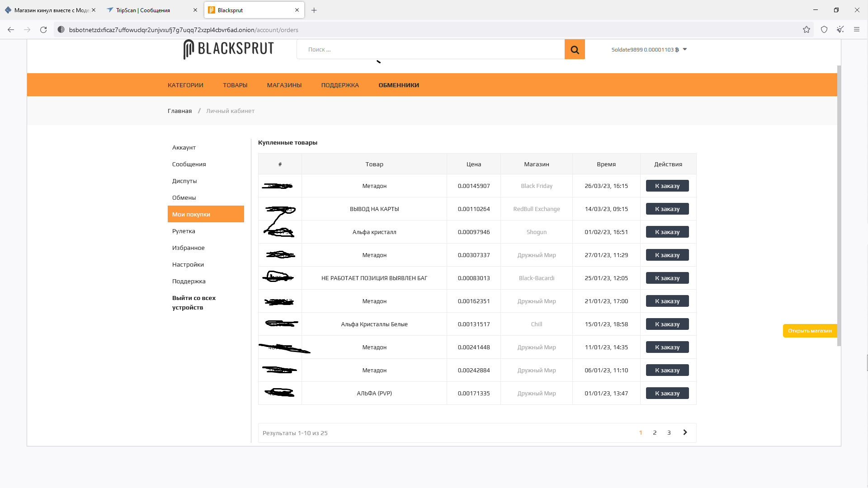Open the Shogun shop link

[537, 232]
